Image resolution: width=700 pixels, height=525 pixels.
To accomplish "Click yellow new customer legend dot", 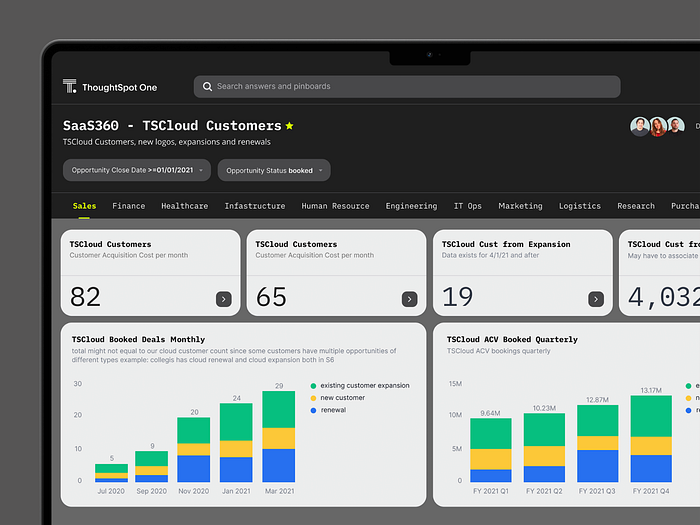I will (x=313, y=398).
